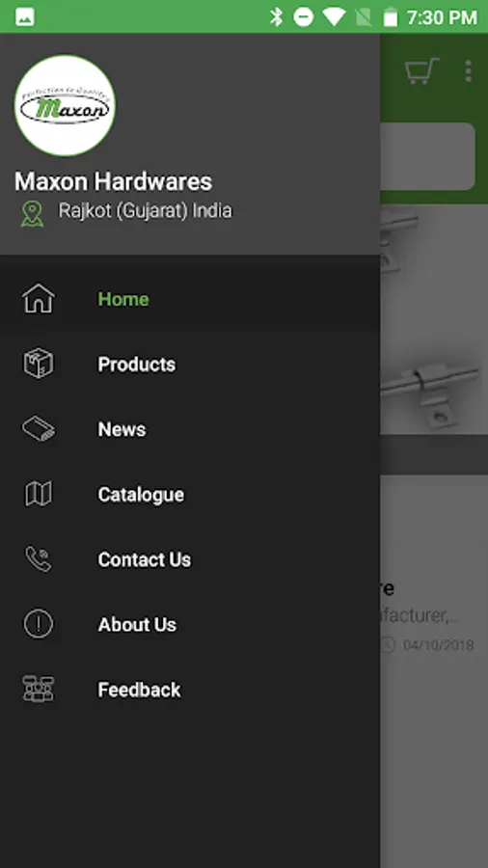Tap the dimmed product image to close drawer
Viewport: 488px width, 868px height.
pos(434,320)
